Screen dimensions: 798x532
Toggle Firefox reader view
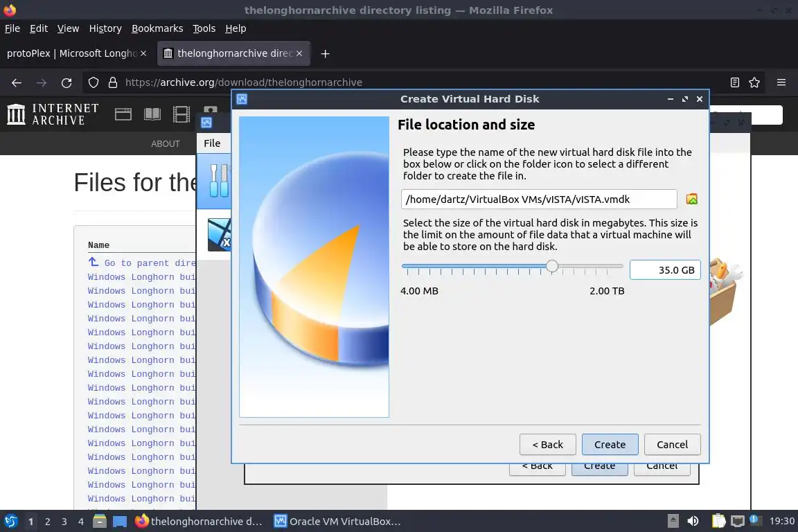735,82
